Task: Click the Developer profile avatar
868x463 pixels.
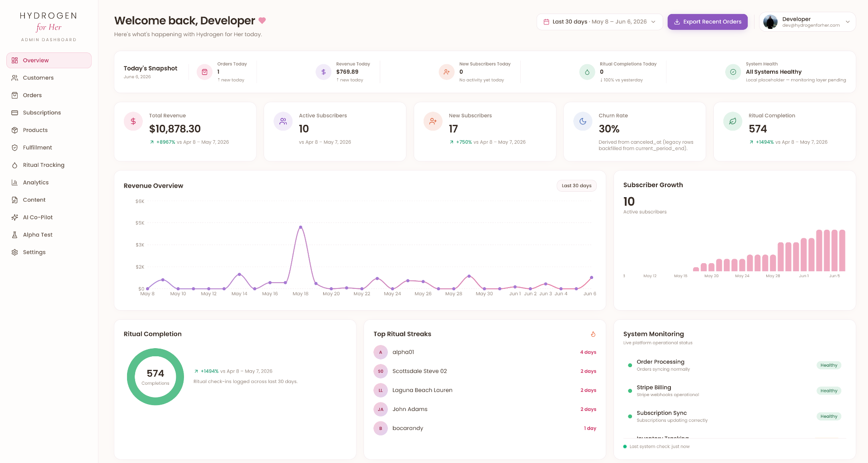Action: 770,22
